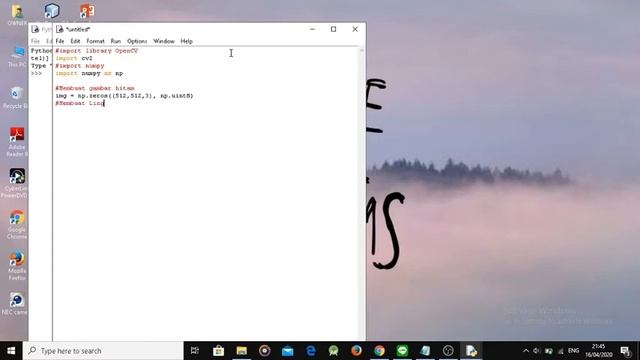Open Adobe Reader desktop shortcut

[x=16, y=142]
